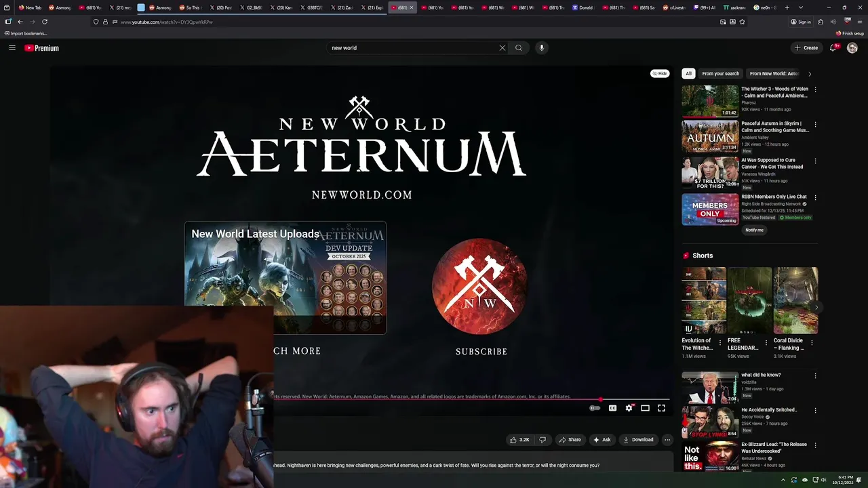The image size is (868, 488).
Task: Open the player settings gear
Action: point(629,408)
